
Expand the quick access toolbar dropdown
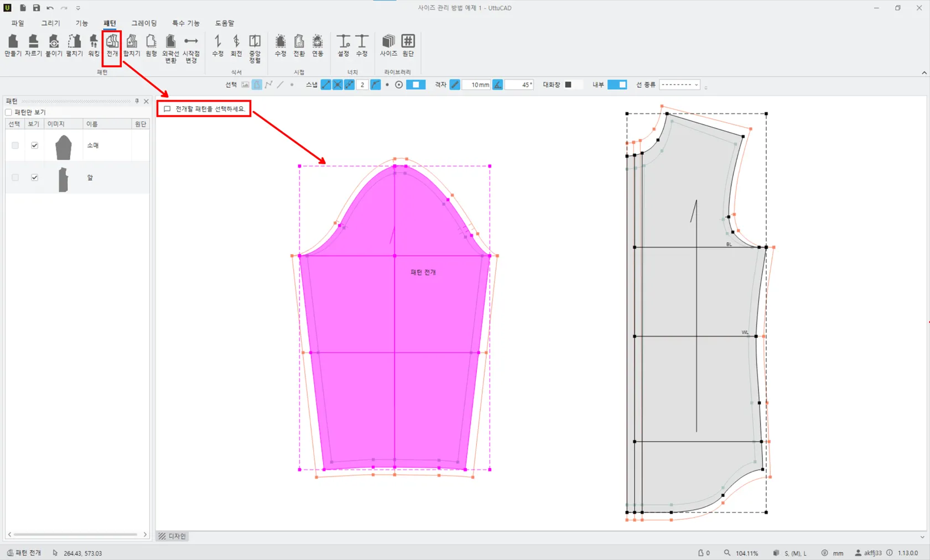pyautogui.click(x=78, y=8)
